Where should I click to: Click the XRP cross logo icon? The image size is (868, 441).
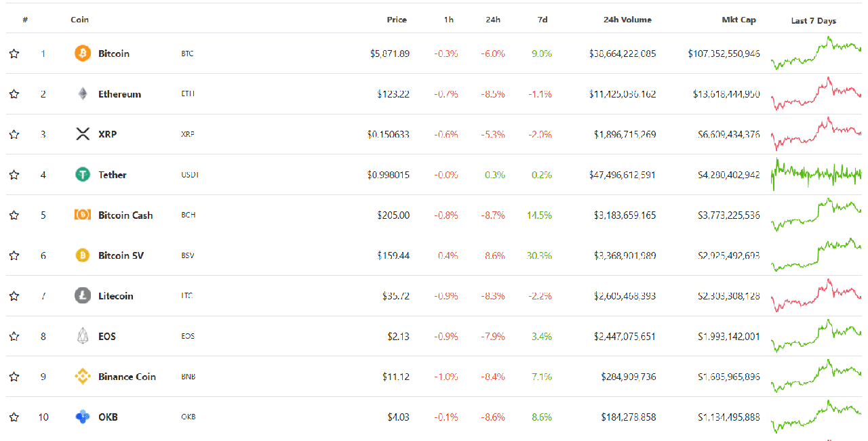82,134
